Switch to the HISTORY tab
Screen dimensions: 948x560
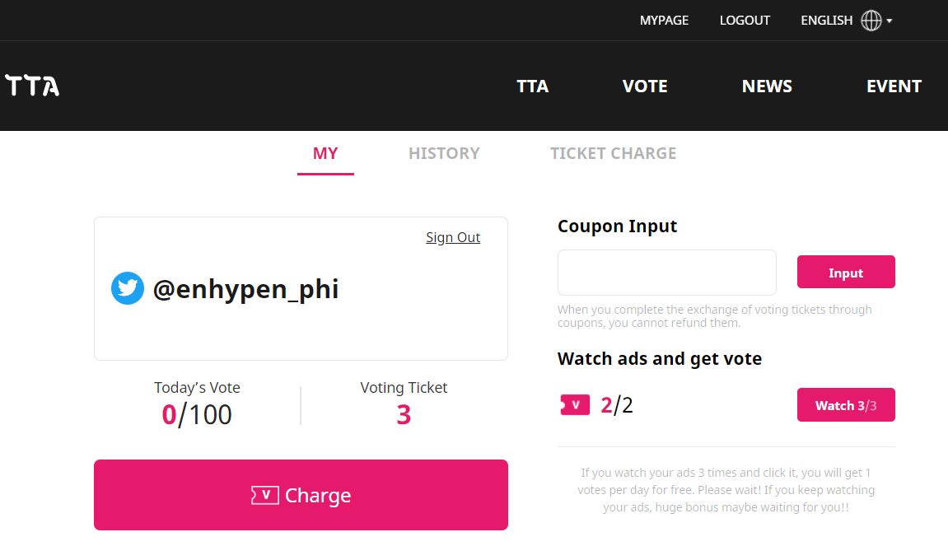click(445, 154)
